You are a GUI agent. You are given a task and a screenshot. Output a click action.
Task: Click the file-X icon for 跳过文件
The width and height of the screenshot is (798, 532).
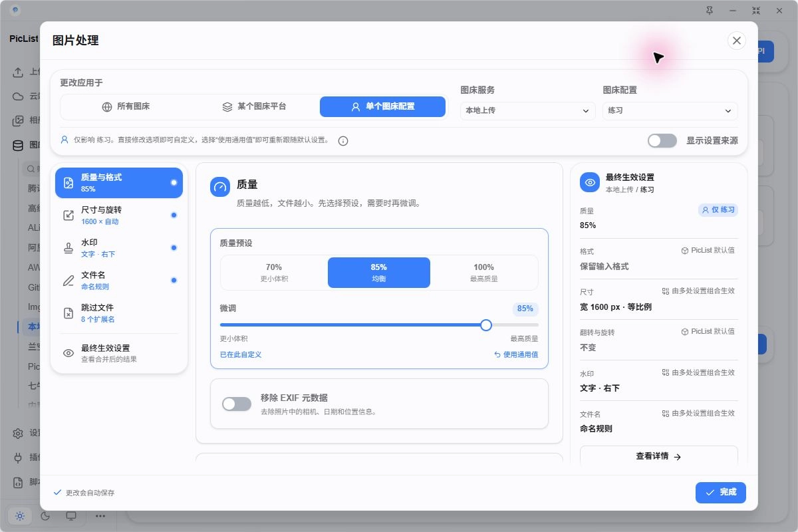tap(68, 313)
